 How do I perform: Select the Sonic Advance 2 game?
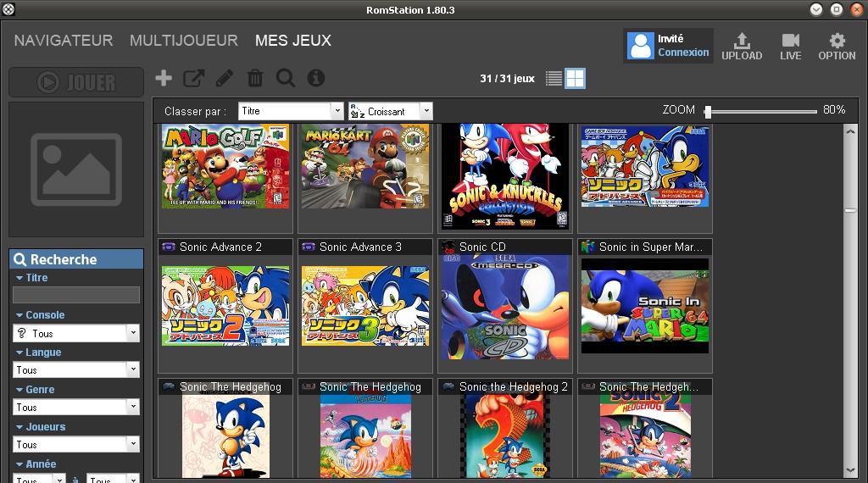click(x=225, y=306)
